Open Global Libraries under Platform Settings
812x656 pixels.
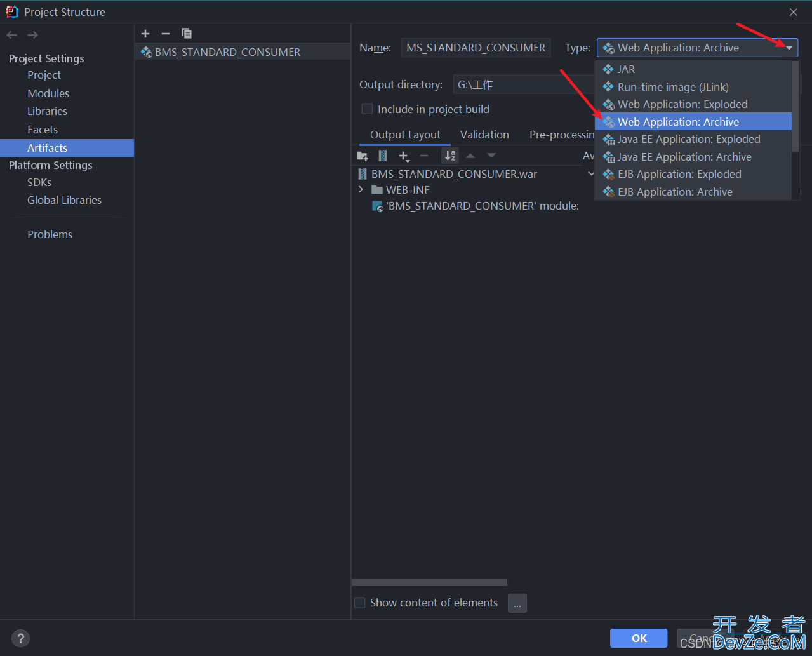pos(64,200)
